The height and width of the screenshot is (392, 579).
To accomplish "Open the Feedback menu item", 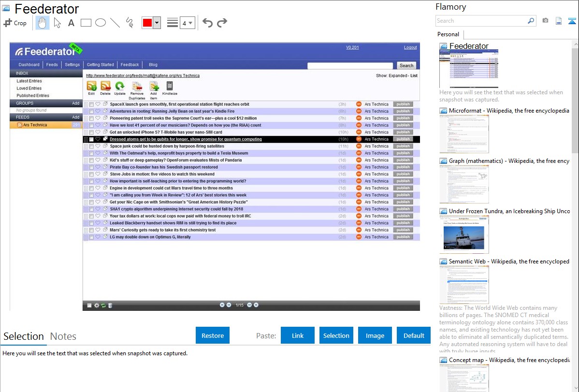I will coord(130,65).
